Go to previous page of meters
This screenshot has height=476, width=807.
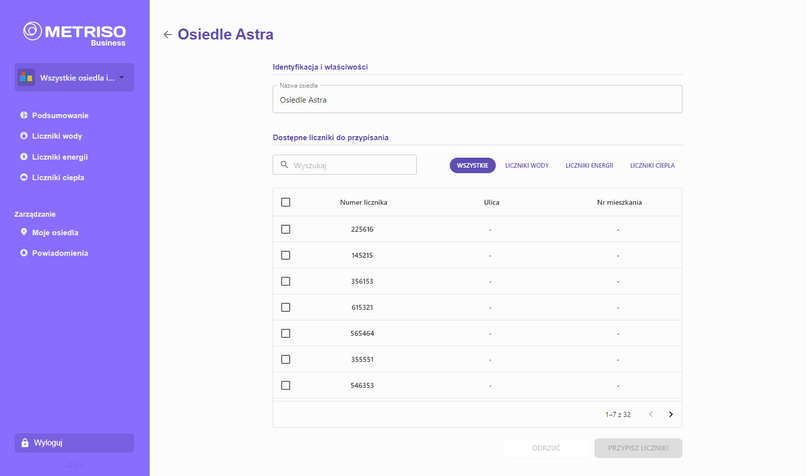(x=651, y=414)
